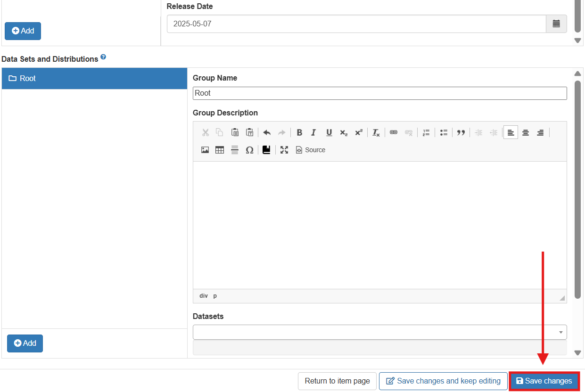Image resolution: width=585 pixels, height=392 pixels.
Task: Open special character (Omega) picker
Action: coord(249,150)
